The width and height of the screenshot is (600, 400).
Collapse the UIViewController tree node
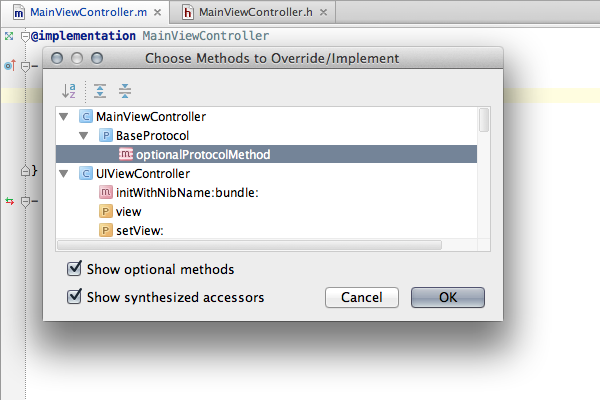64,174
